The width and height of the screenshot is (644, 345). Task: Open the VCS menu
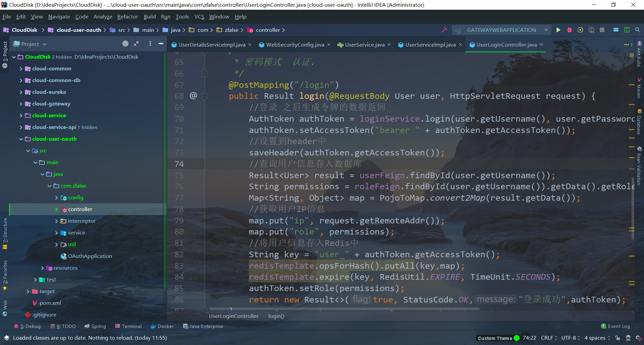point(199,16)
